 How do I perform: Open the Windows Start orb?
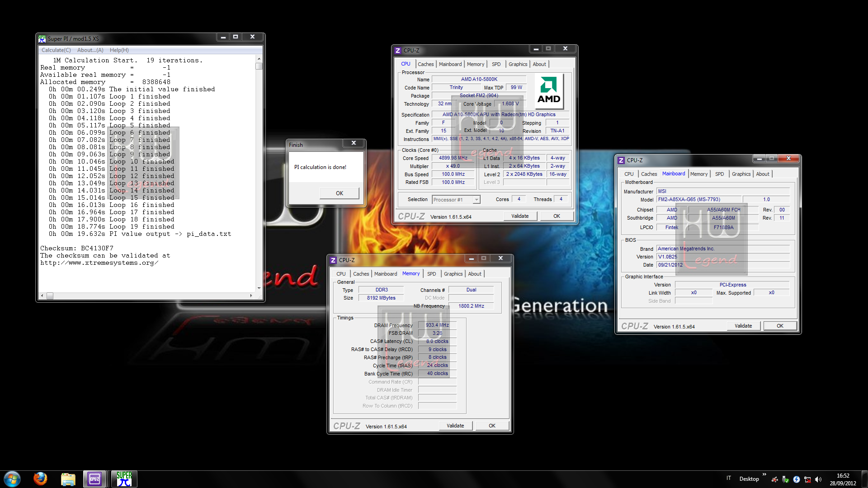(x=12, y=479)
